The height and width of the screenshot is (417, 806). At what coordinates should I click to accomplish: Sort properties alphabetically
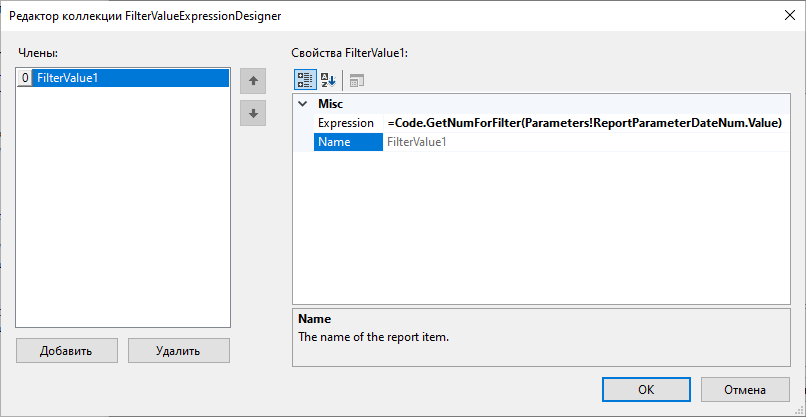tap(327, 81)
